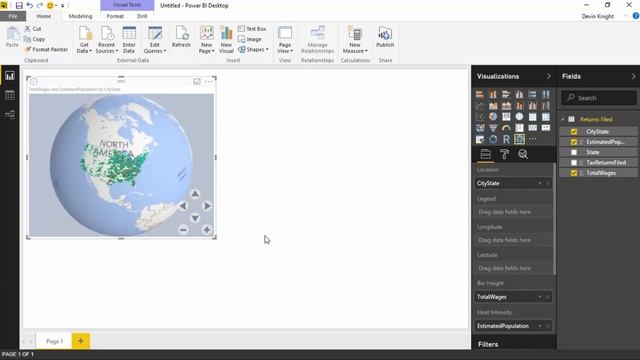Insert an Image from the ribbon

pyautogui.click(x=249, y=39)
